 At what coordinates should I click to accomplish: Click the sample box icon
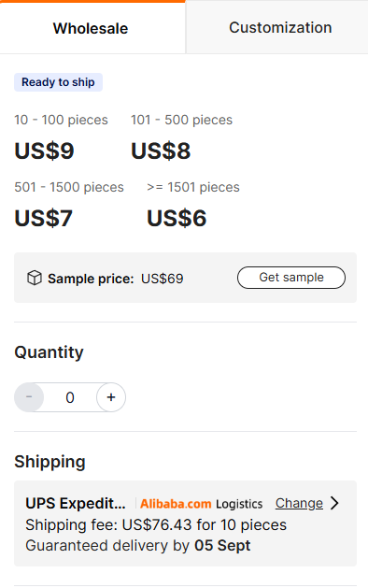35,278
